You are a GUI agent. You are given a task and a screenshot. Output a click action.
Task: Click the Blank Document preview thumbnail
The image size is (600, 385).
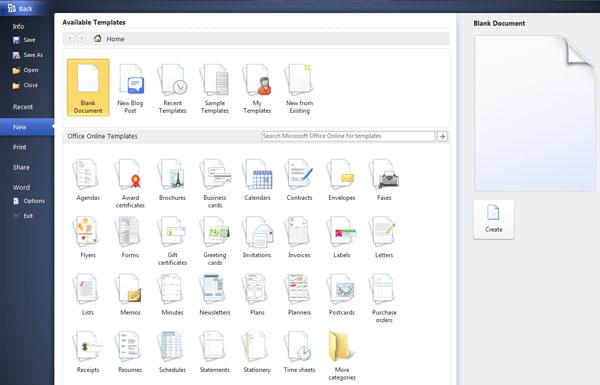[535, 113]
